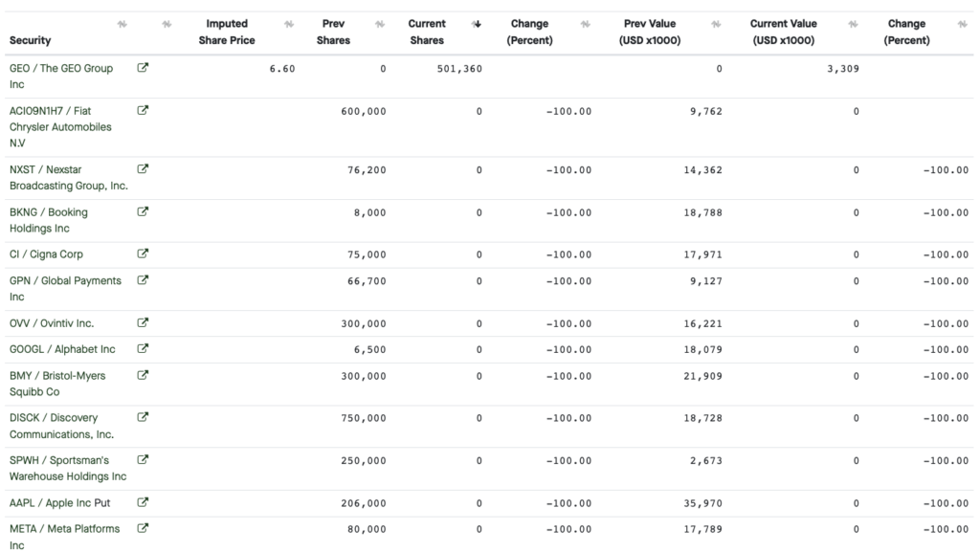The width and height of the screenshot is (980, 552).
Task: Sort by Imputed Share Price arrow
Action: tap(289, 24)
